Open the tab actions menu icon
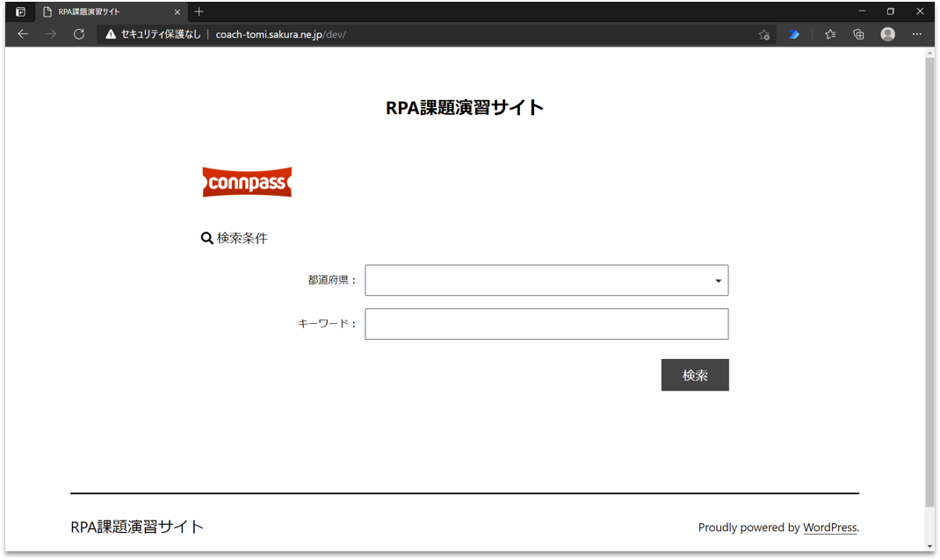The image size is (940, 560). [20, 11]
